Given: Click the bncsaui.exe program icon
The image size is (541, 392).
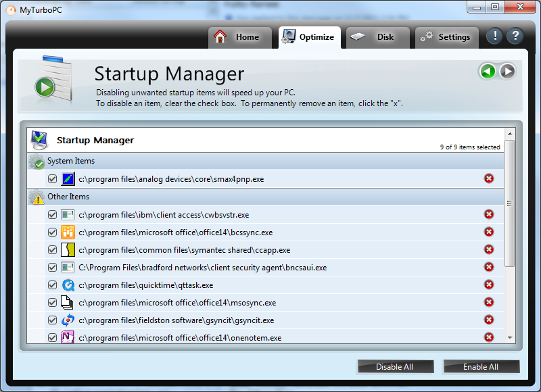Looking at the screenshot, I should pyautogui.click(x=68, y=268).
